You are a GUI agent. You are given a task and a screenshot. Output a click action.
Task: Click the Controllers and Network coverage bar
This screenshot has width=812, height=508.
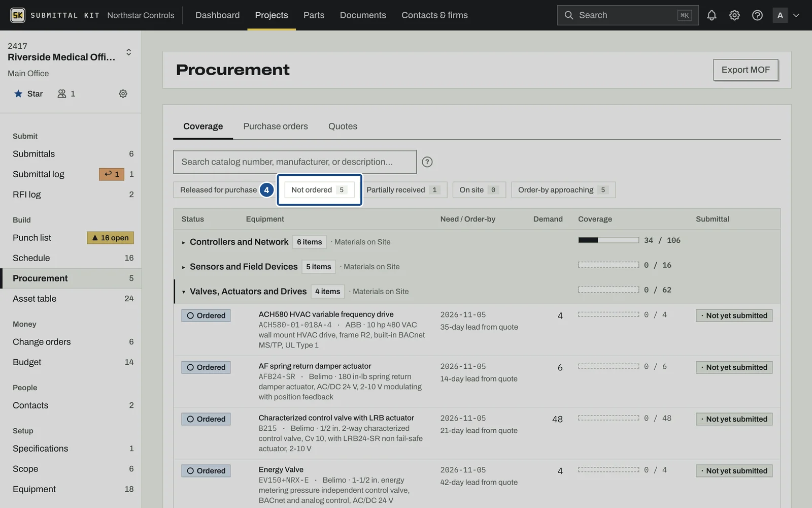(x=608, y=240)
